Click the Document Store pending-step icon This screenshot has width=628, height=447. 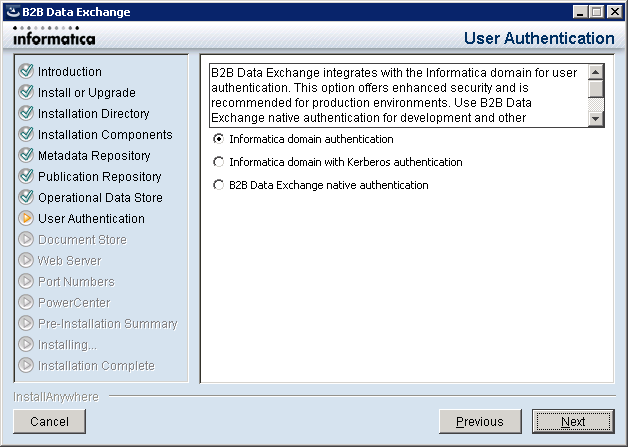[x=26, y=239]
